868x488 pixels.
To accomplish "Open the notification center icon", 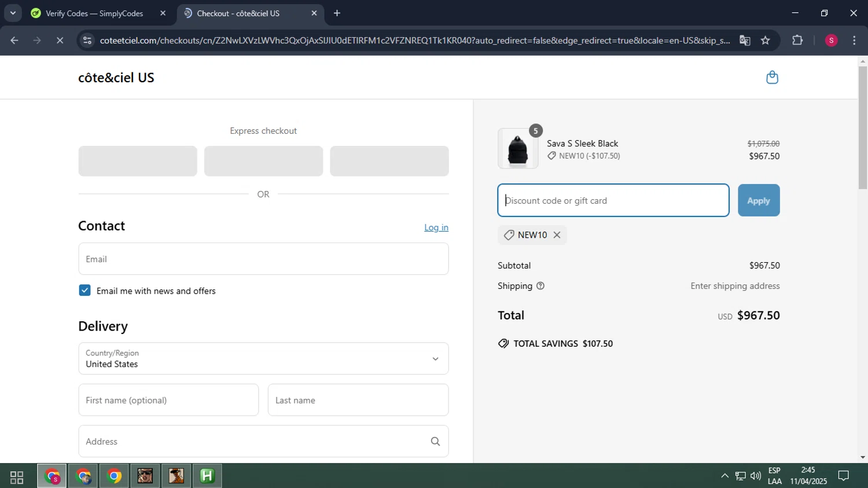I will (x=844, y=476).
